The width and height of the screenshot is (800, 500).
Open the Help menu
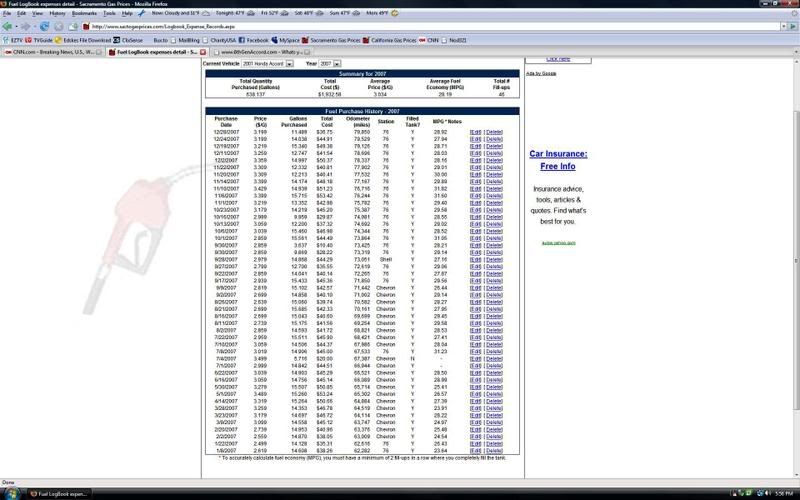click(x=127, y=13)
